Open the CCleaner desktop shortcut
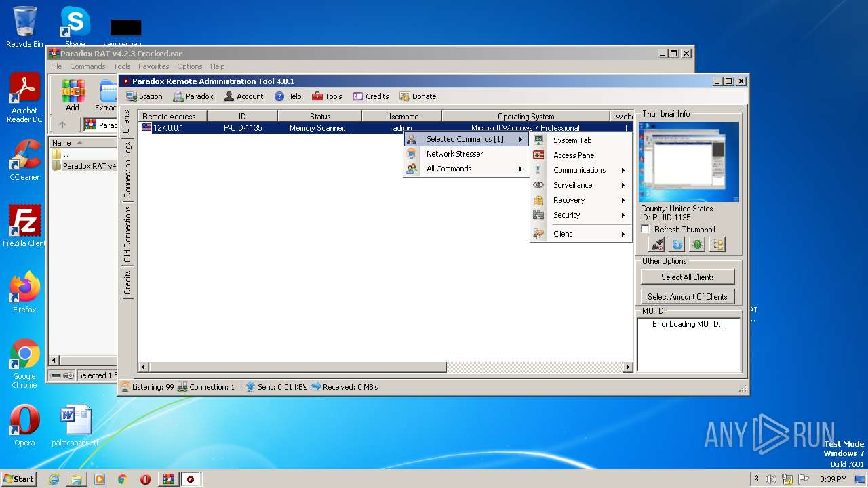 (24, 160)
